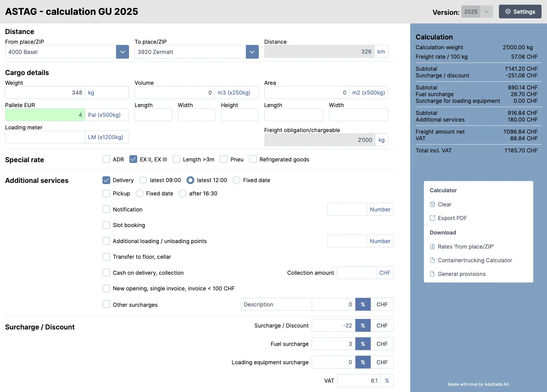Image resolution: width=547 pixels, height=392 pixels.
Task: Click the Clear calculator link
Action: [x=444, y=204]
